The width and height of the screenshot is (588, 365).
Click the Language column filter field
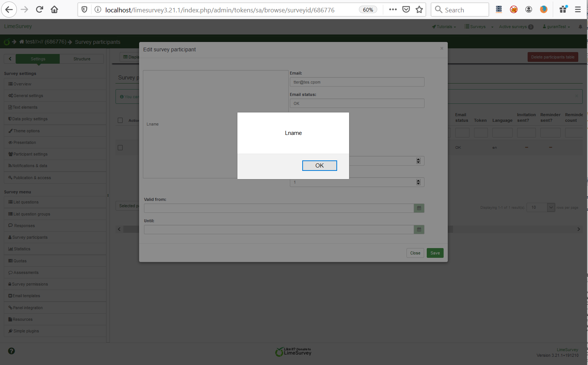coord(502,133)
